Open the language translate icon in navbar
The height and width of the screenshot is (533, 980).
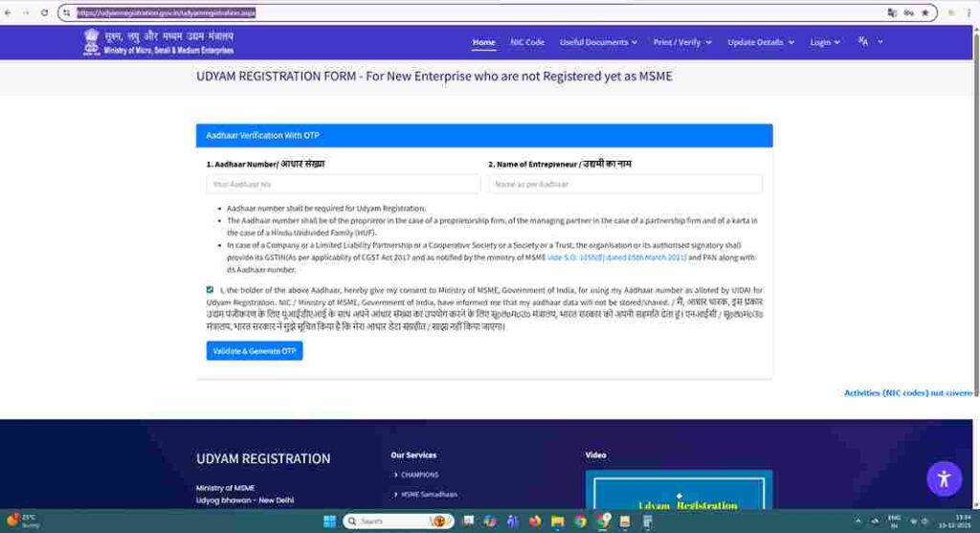point(863,41)
